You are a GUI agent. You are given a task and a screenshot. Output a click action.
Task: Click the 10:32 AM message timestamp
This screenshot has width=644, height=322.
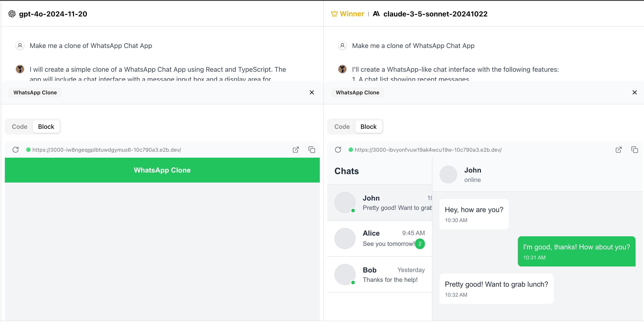456,295
